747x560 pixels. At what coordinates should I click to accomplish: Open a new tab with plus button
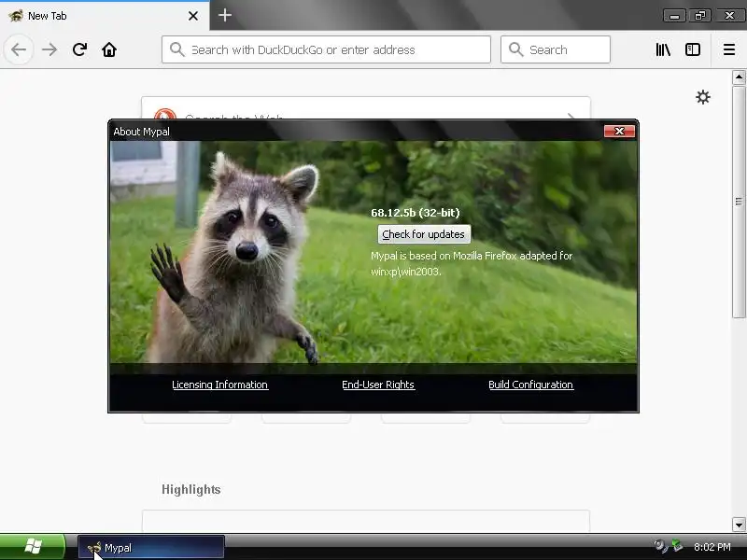[225, 15]
